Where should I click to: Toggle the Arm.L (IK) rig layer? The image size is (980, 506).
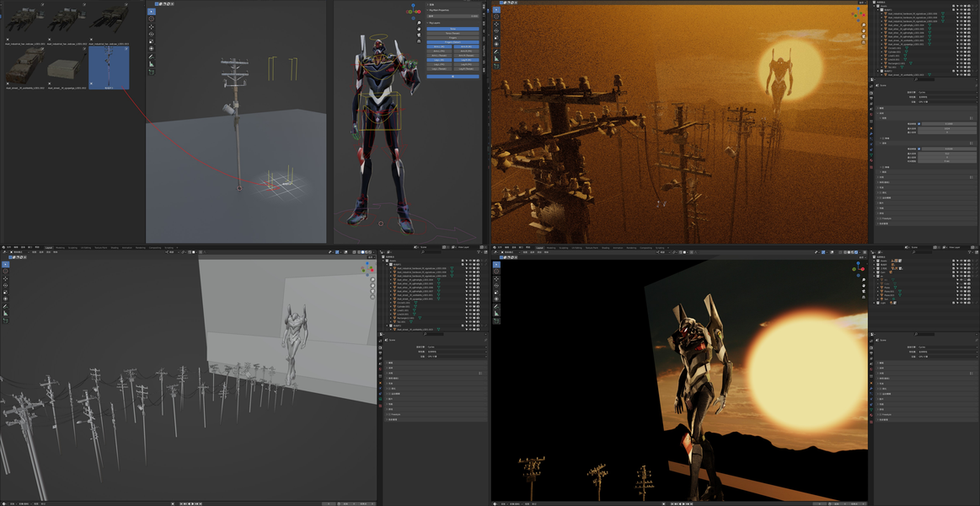pos(439,47)
